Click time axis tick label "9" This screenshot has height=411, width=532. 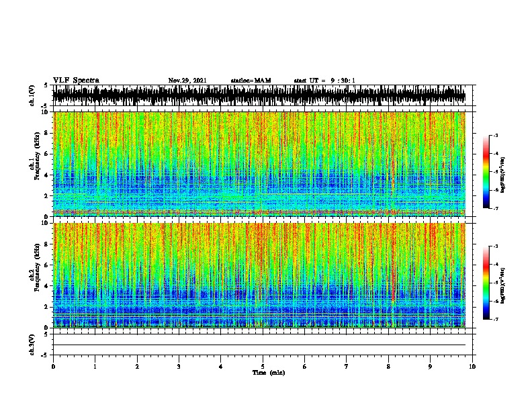(x=430, y=367)
